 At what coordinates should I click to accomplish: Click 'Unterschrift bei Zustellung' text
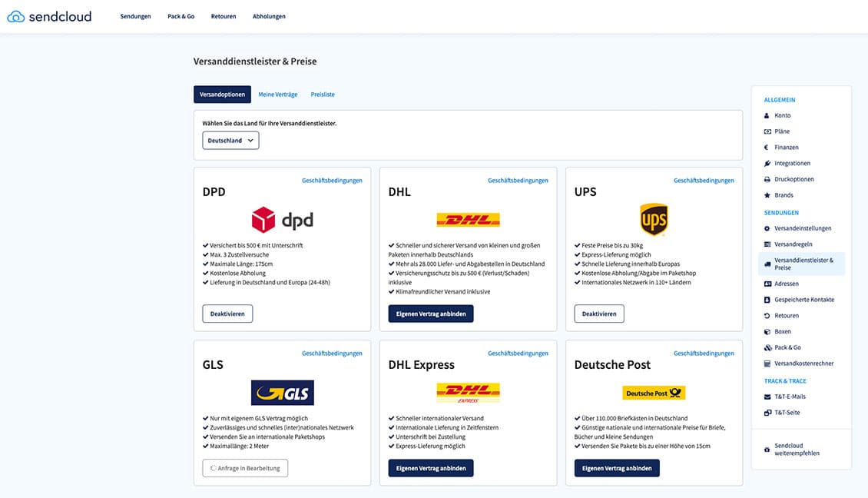(x=431, y=437)
